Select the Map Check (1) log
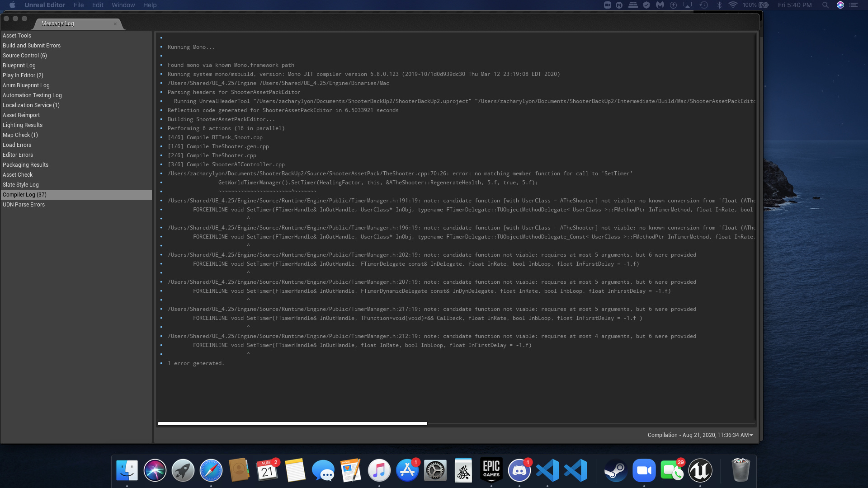The image size is (868, 488). tap(20, 135)
